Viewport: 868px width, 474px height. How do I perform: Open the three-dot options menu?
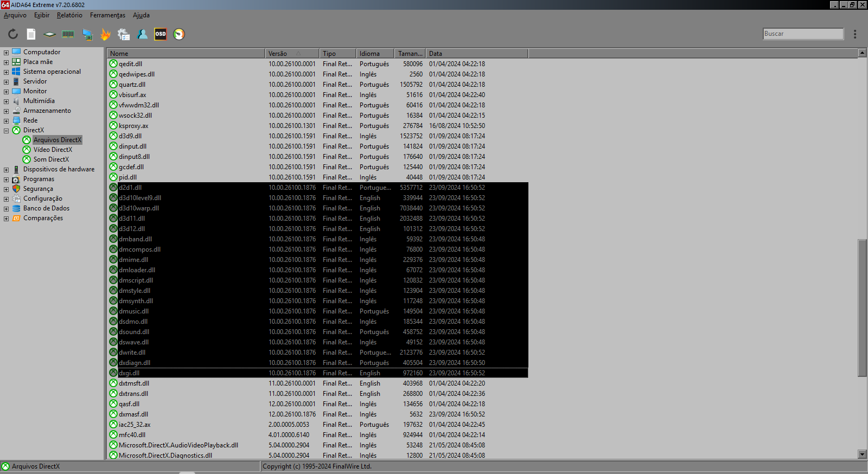[x=855, y=34]
